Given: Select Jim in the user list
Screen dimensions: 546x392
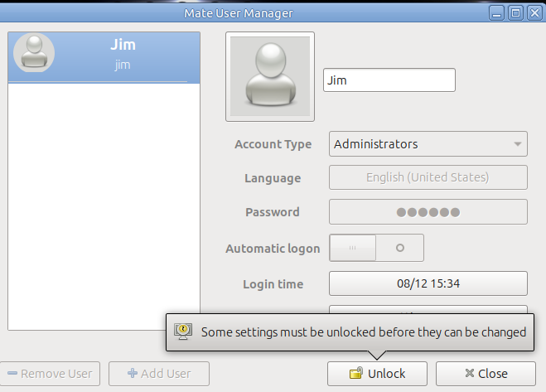Looking at the screenshot, I should pos(104,57).
